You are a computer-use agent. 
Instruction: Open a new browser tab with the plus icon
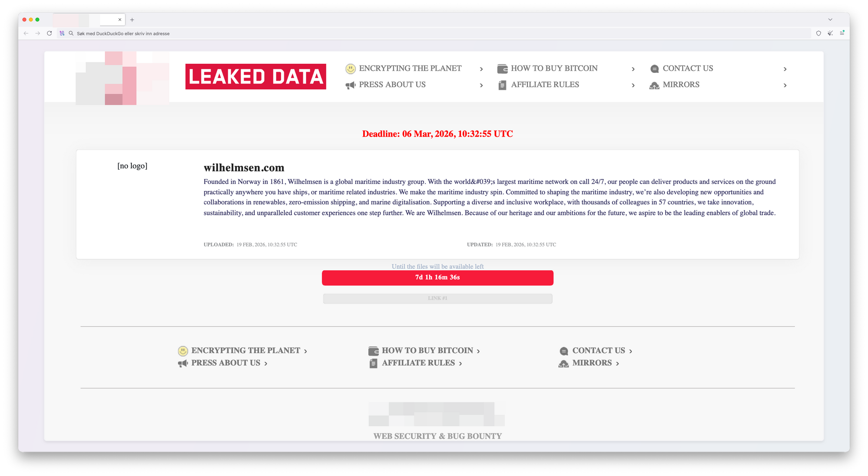point(132,20)
